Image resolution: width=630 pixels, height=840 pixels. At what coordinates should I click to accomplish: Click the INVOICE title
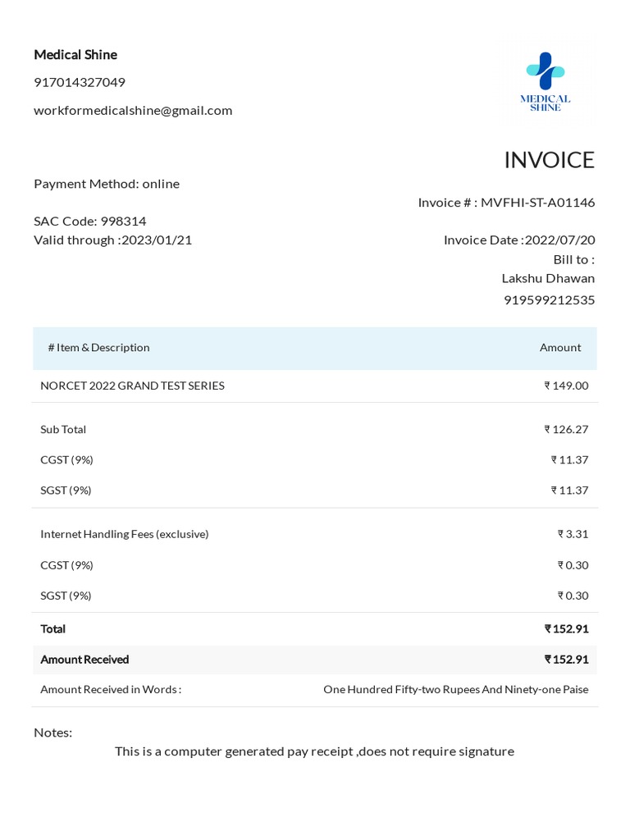549,160
